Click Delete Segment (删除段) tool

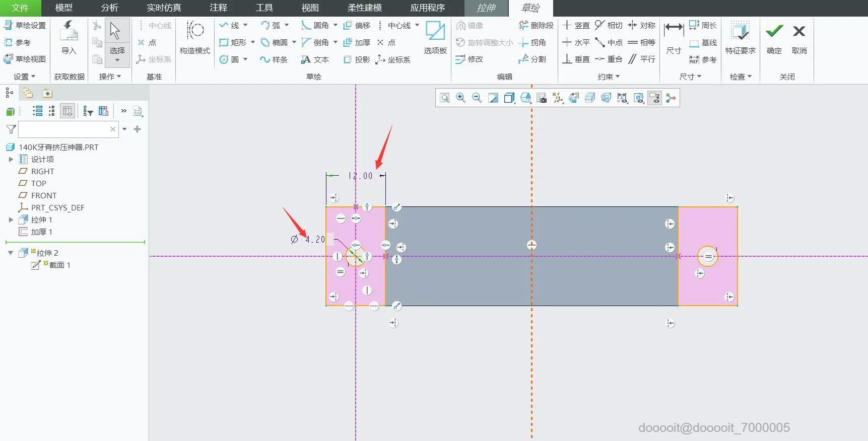click(x=536, y=25)
